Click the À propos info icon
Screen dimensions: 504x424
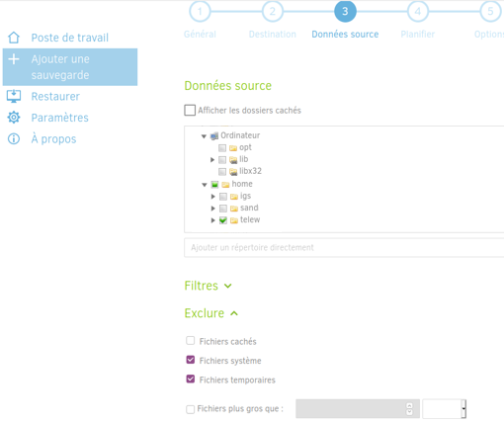[x=14, y=138]
